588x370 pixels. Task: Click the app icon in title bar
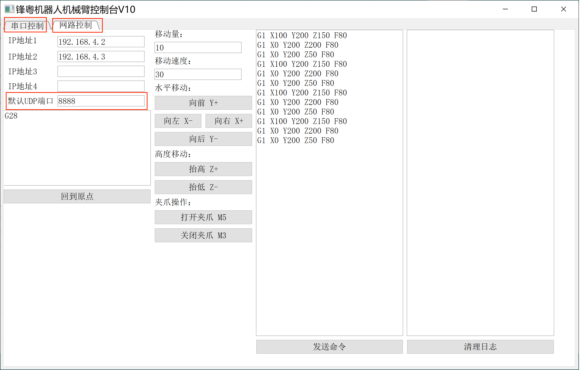tap(9, 9)
